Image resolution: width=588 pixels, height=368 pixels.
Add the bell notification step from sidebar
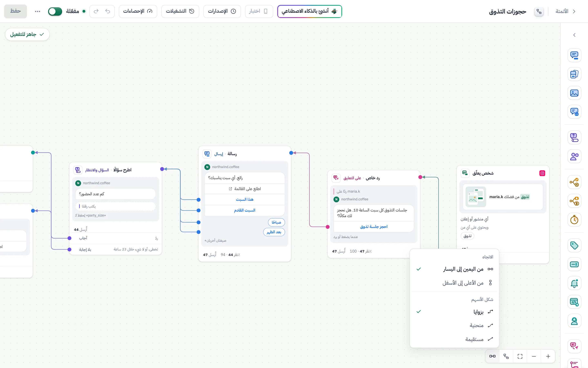(574, 283)
